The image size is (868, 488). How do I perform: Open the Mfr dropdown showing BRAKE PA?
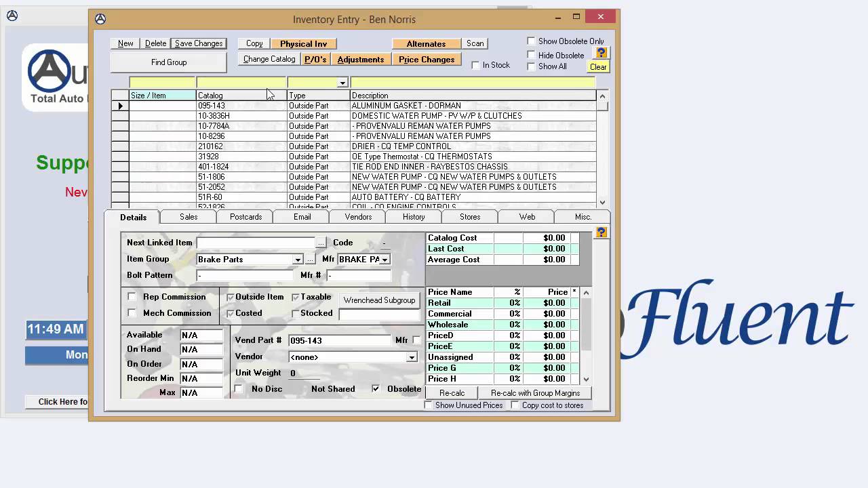point(384,260)
